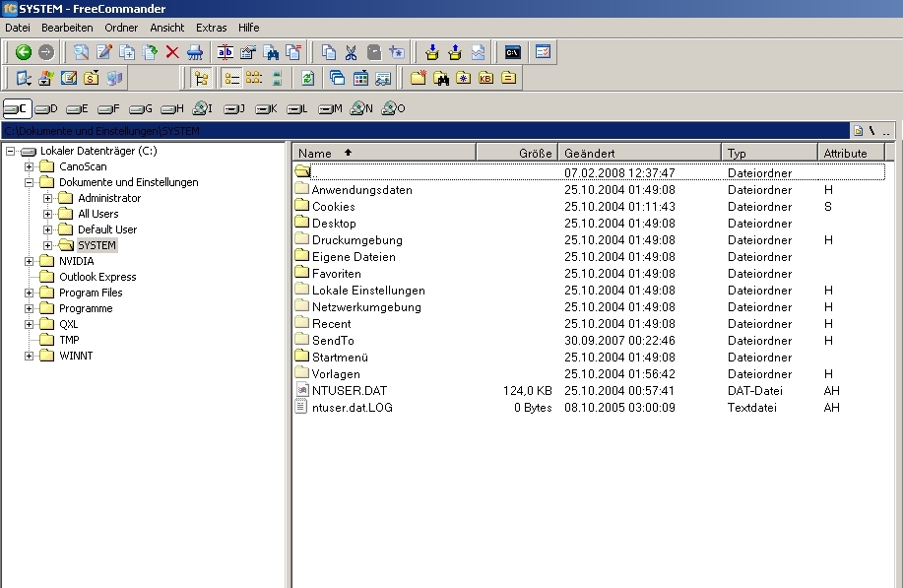
Task: Click the folder search binoculars icon
Action: tap(441, 79)
